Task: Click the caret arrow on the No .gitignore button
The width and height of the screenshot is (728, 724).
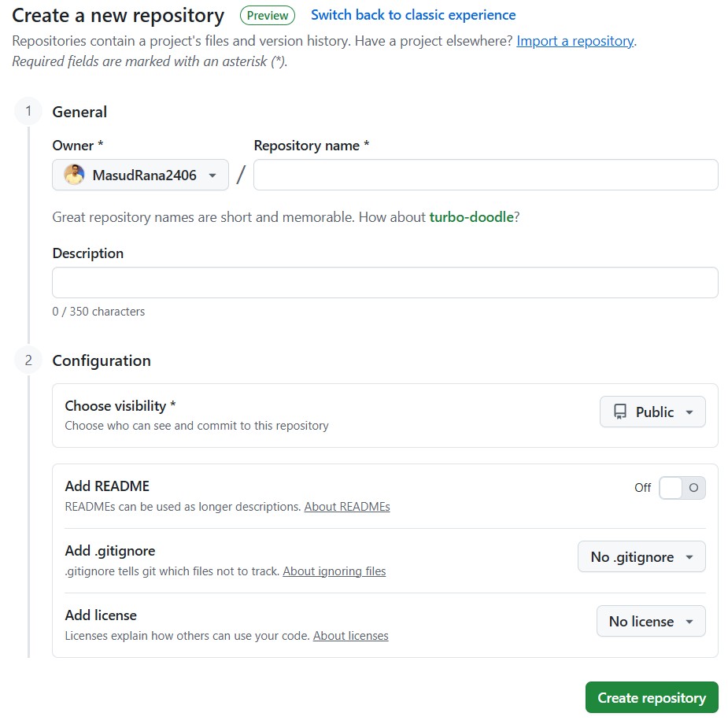Action: coord(689,557)
